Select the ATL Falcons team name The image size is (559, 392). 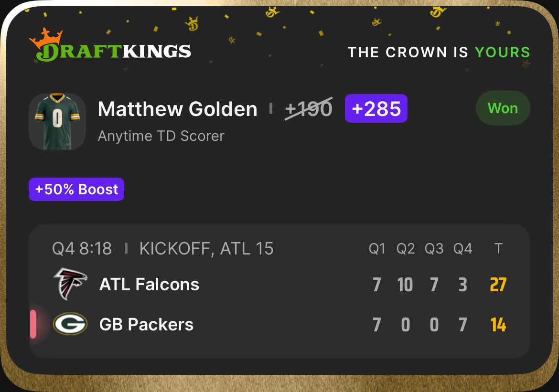point(149,285)
